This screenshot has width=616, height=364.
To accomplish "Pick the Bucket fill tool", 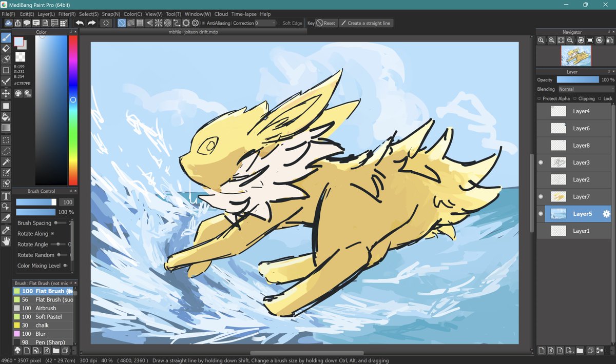I will [x=6, y=117].
